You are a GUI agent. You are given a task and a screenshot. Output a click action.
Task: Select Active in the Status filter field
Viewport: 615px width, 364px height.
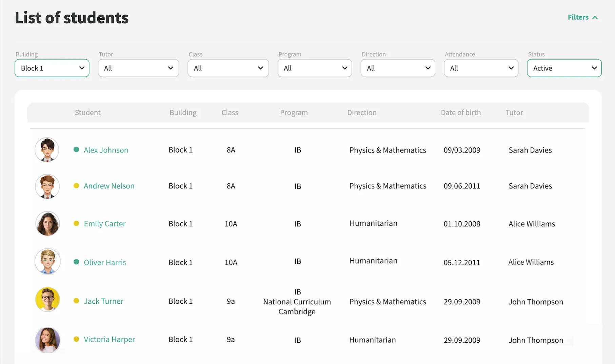(564, 68)
